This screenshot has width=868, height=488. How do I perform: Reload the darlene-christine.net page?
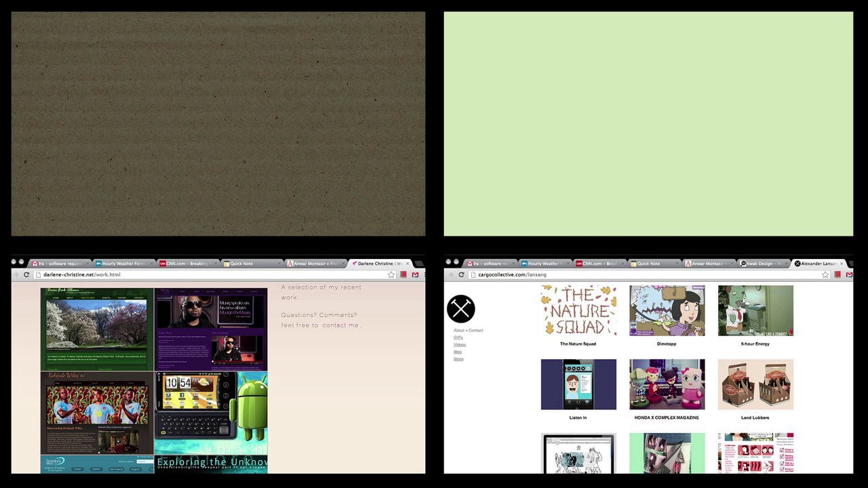pos(26,274)
